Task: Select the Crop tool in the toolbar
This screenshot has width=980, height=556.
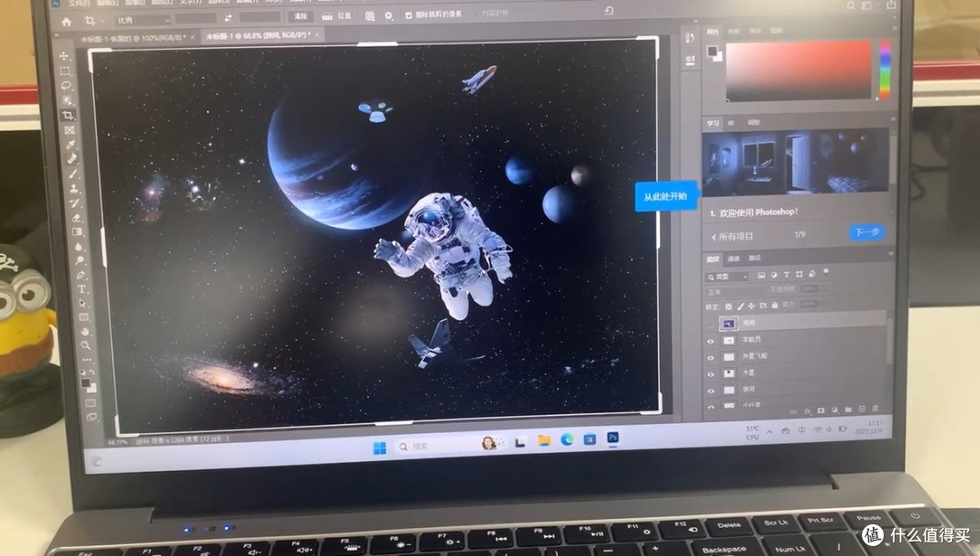Action: tap(68, 115)
